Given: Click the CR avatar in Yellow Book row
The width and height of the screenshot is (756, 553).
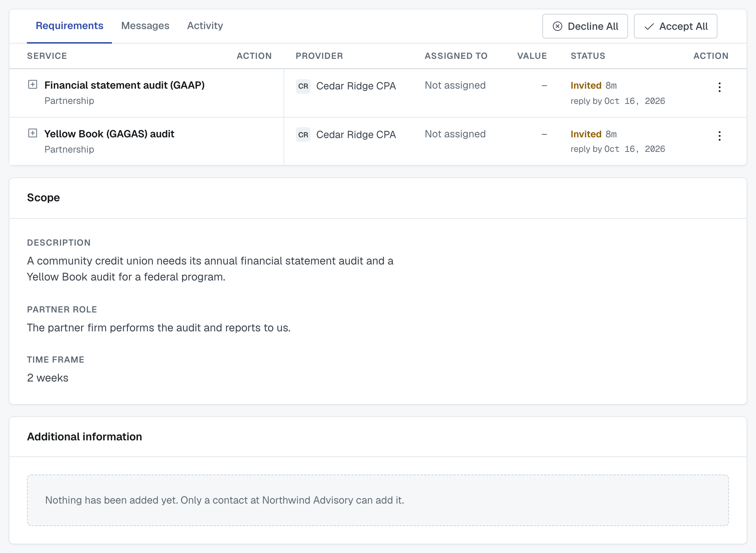Looking at the screenshot, I should point(303,135).
